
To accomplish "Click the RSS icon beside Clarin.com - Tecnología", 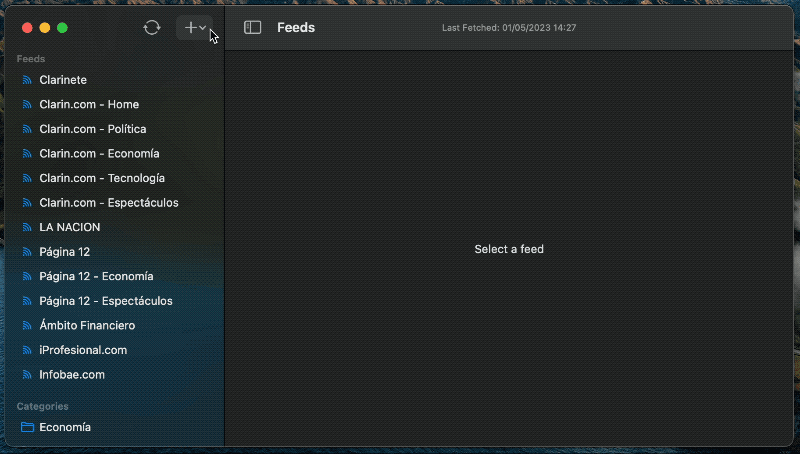I will (x=27, y=178).
